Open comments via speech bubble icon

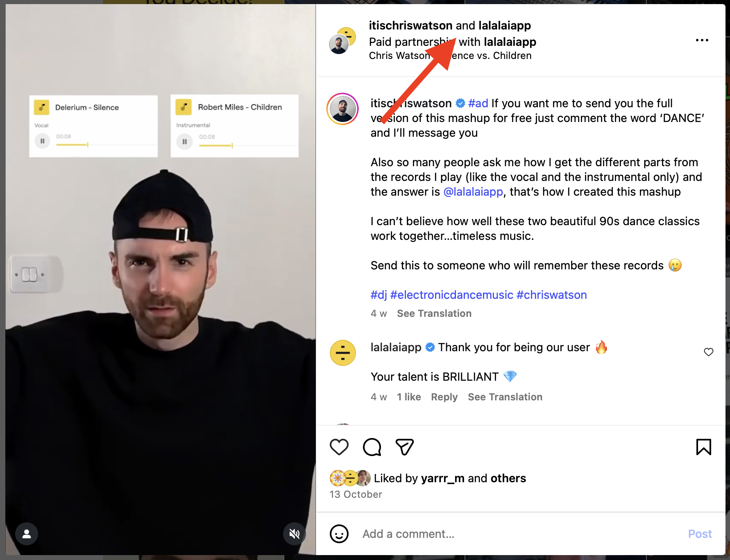pos(372,447)
